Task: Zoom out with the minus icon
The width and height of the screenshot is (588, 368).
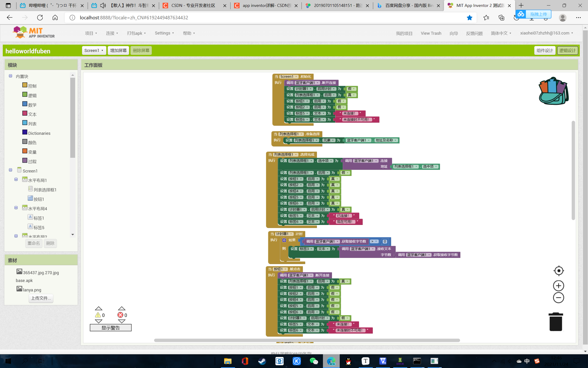Action: pos(558,298)
